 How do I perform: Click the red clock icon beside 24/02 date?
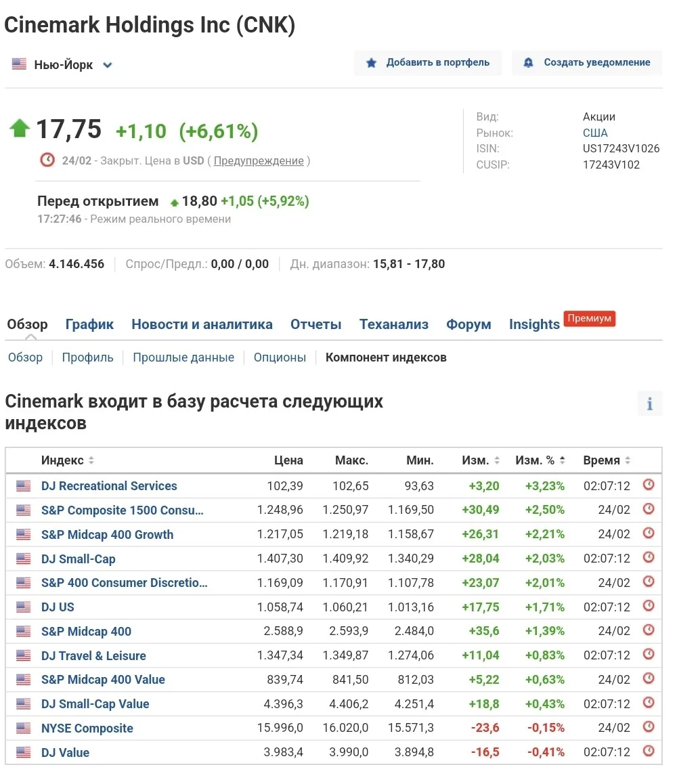click(x=47, y=160)
